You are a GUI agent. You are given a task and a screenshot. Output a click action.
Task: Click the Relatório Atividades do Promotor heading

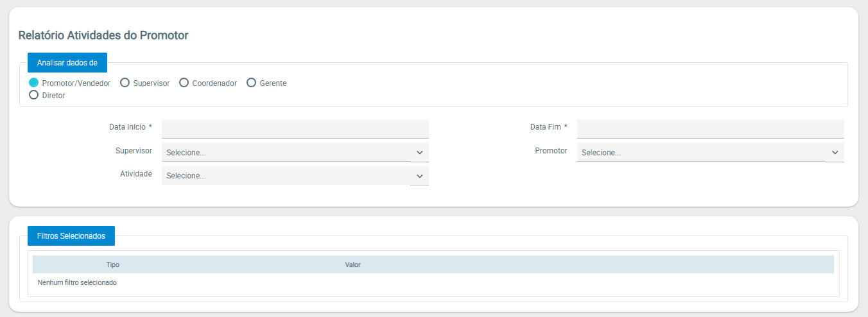tap(103, 35)
